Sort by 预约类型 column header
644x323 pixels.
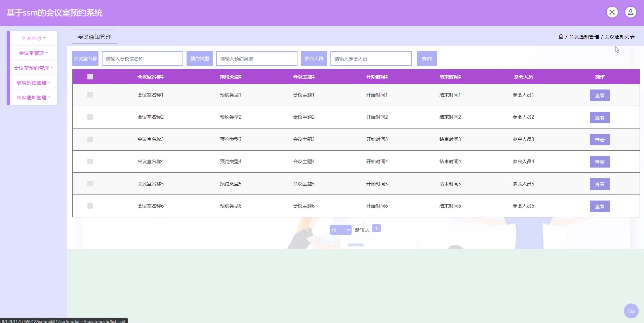tap(231, 77)
